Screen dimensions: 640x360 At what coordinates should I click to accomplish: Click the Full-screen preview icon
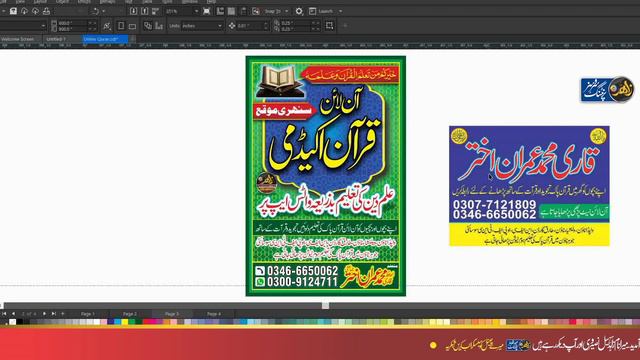[x=207, y=11]
